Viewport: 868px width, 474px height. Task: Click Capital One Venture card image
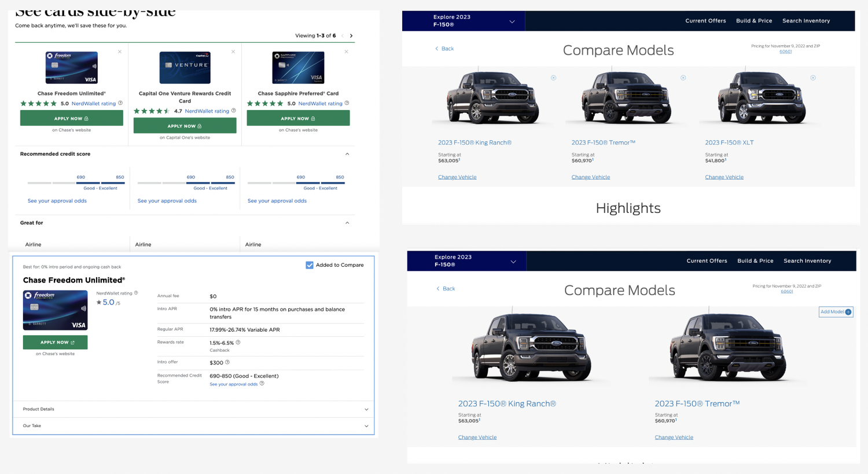[x=185, y=68]
